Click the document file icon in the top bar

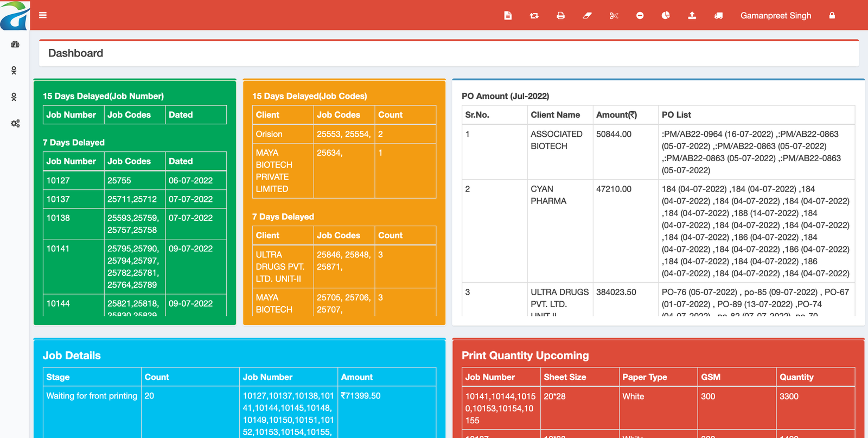coord(508,16)
